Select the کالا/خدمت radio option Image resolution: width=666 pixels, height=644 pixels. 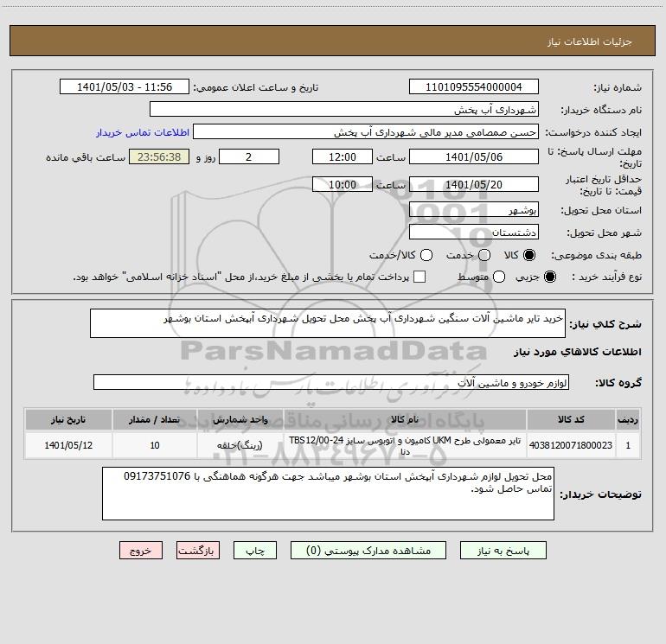(426, 255)
